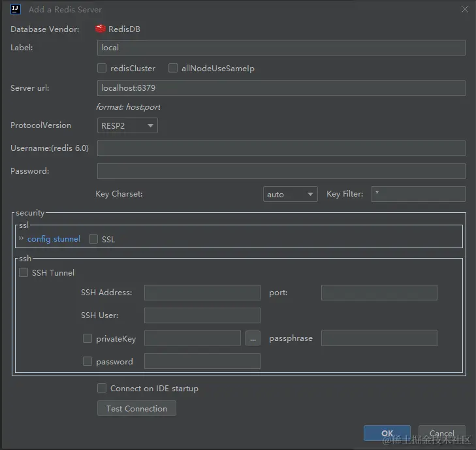Viewport: 476px width, 450px height.
Task: Click the double-chevron icon beside config stunnel
Action: [x=21, y=238]
